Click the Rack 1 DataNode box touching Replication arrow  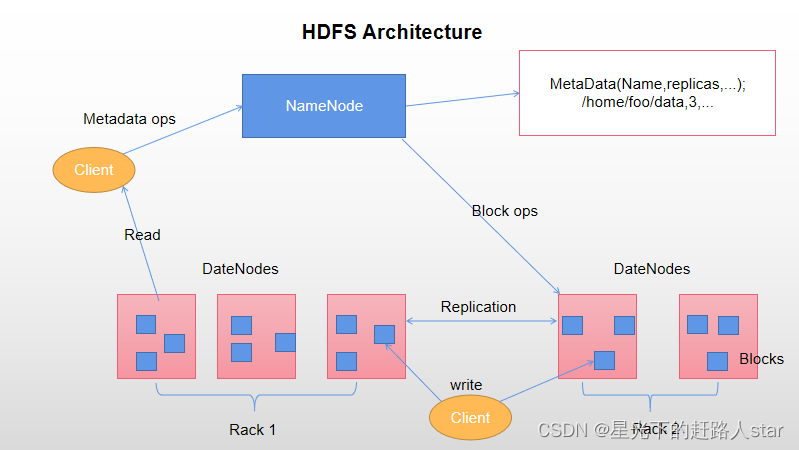click(x=366, y=336)
